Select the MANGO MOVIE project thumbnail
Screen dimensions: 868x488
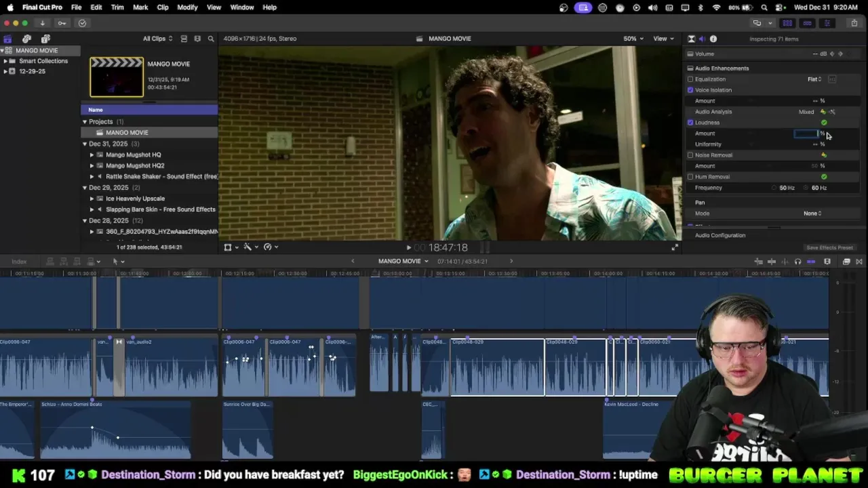pyautogui.click(x=117, y=77)
